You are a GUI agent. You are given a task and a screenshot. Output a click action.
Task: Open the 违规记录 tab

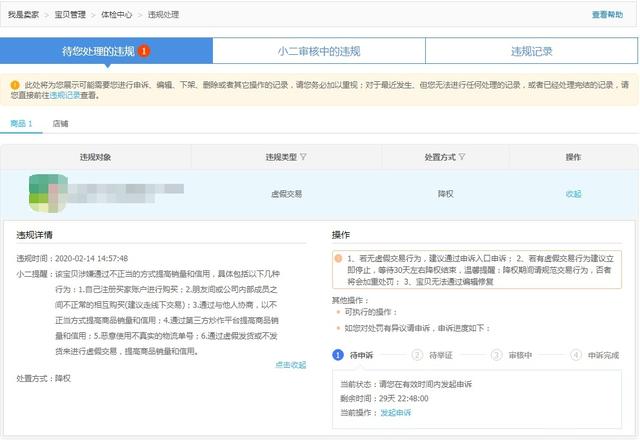tap(531, 51)
